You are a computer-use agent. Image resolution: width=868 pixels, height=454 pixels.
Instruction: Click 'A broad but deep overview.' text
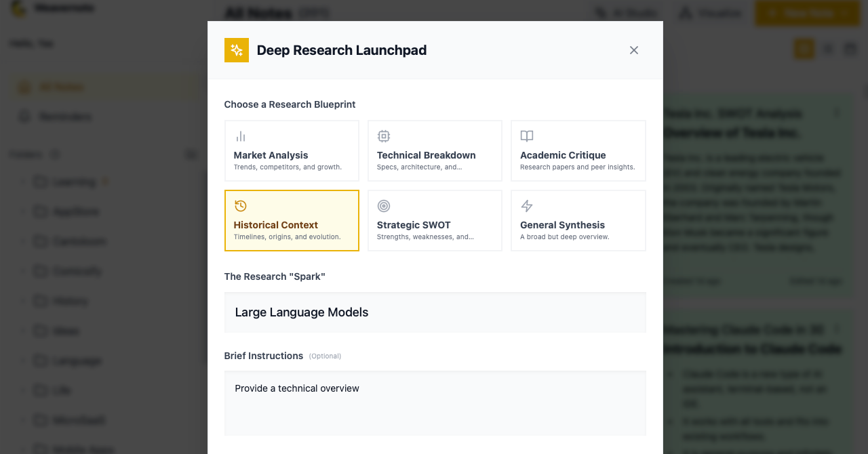tap(564, 237)
